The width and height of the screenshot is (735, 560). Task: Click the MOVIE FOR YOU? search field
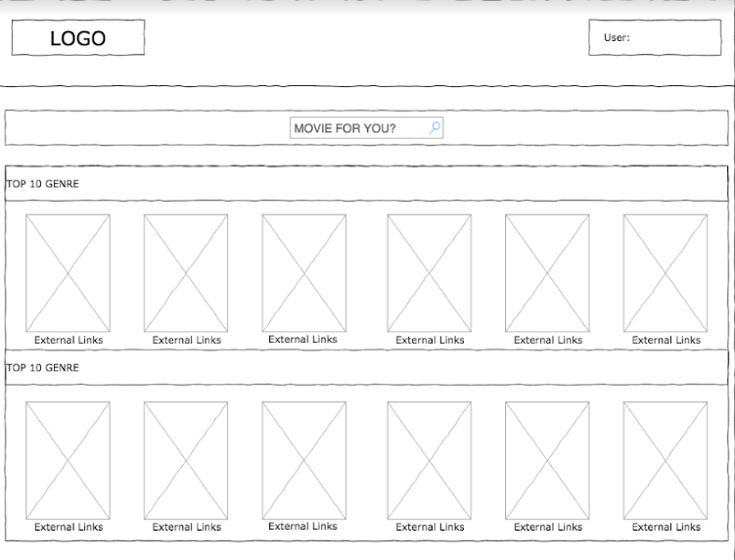tap(367, 128)
